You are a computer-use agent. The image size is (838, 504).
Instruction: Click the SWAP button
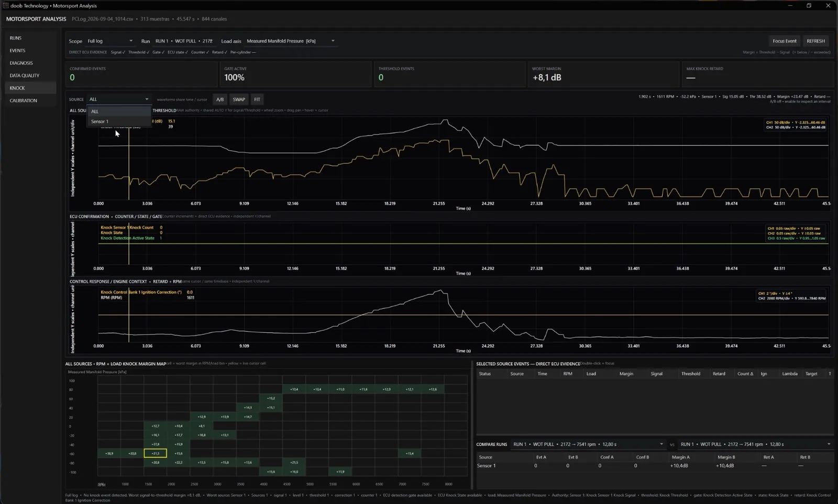(239, 99)
